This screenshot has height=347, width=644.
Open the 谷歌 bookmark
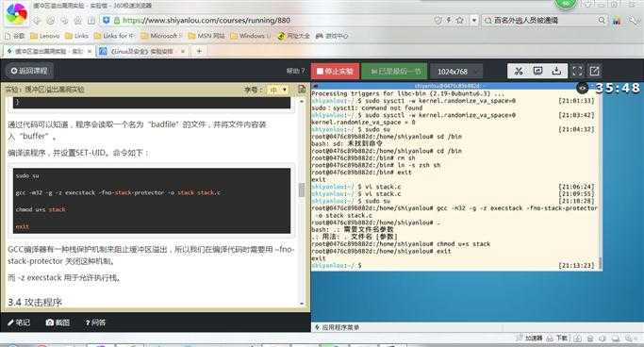(15, 36)
